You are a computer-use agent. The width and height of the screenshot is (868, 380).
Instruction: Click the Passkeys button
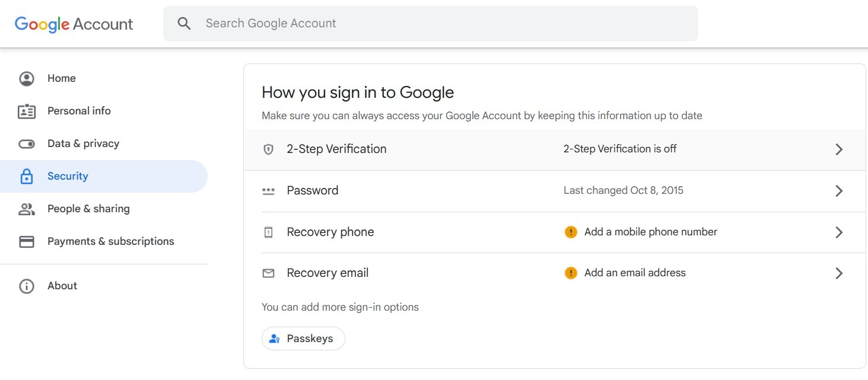(303, 339)
